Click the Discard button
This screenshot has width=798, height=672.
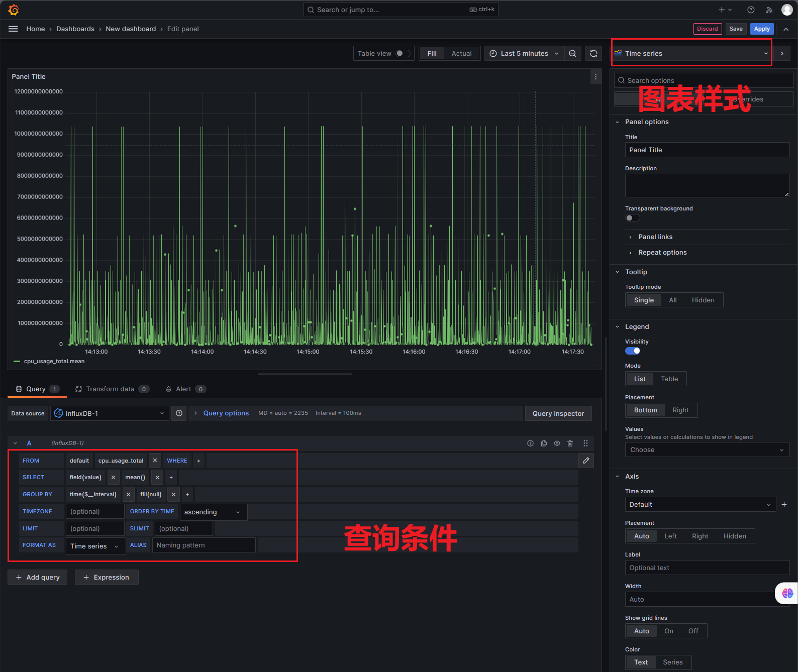click(708, 29)
